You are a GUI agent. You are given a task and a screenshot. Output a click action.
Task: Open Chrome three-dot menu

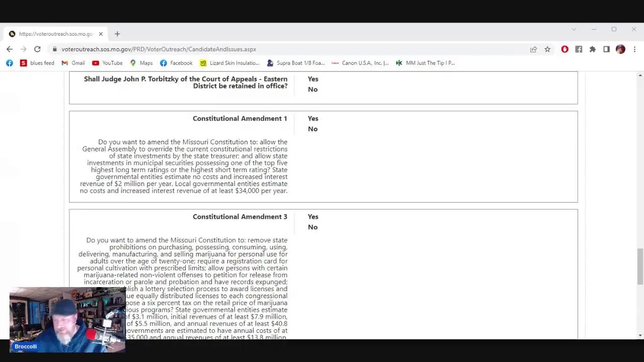(x=634, y=49)
